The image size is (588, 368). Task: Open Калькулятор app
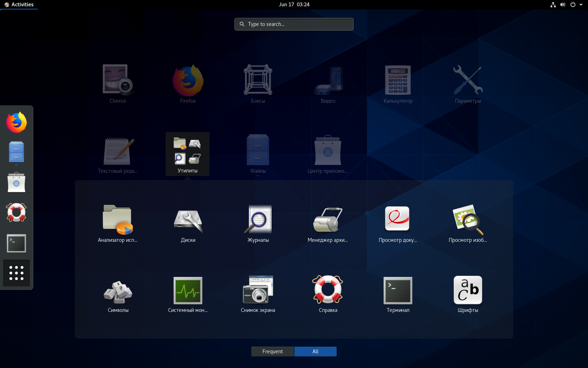(398, 84)
